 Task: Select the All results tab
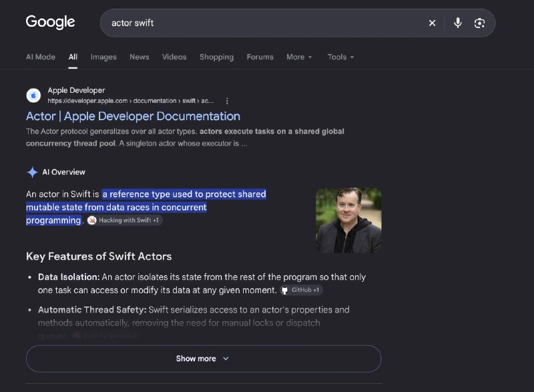[73, 57]
